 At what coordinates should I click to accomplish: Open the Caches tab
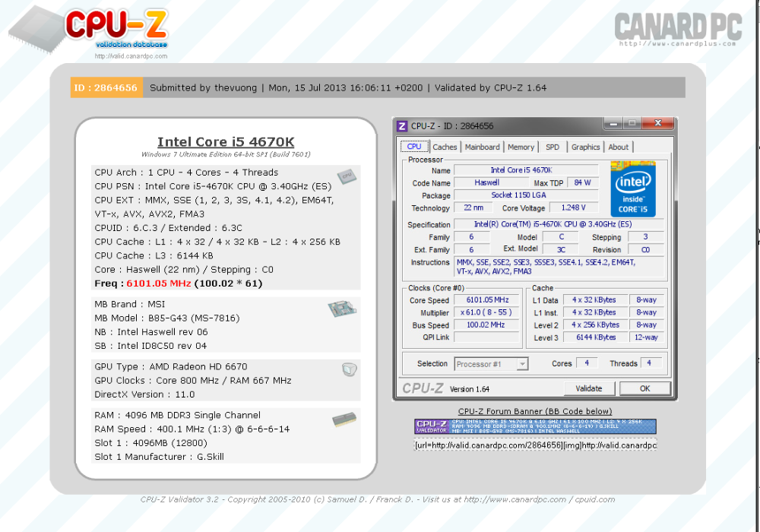pyautogui.click(x=445, y=147)
